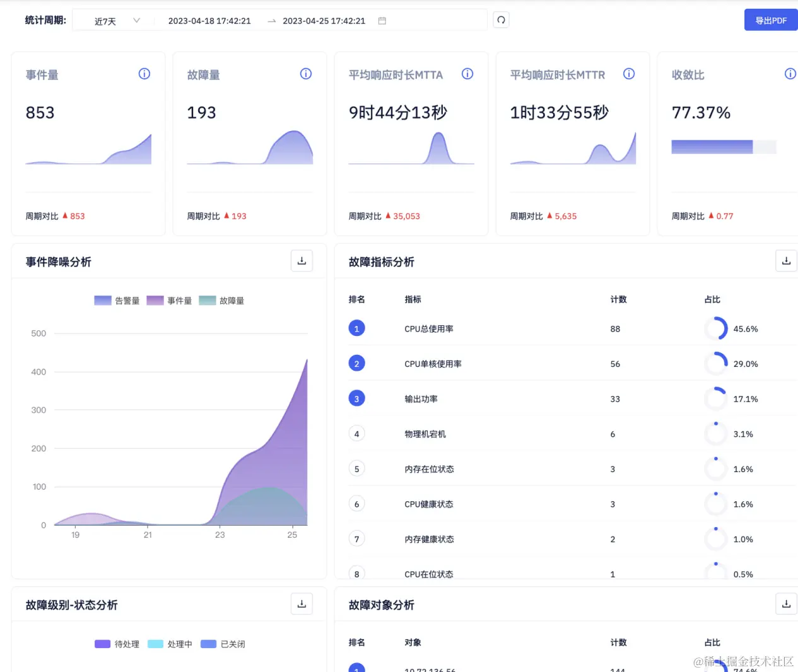The height and width of the screenshot is (672, 798).
Task: Toggle 已关闭 series in legend
Action: pos(223,644)
